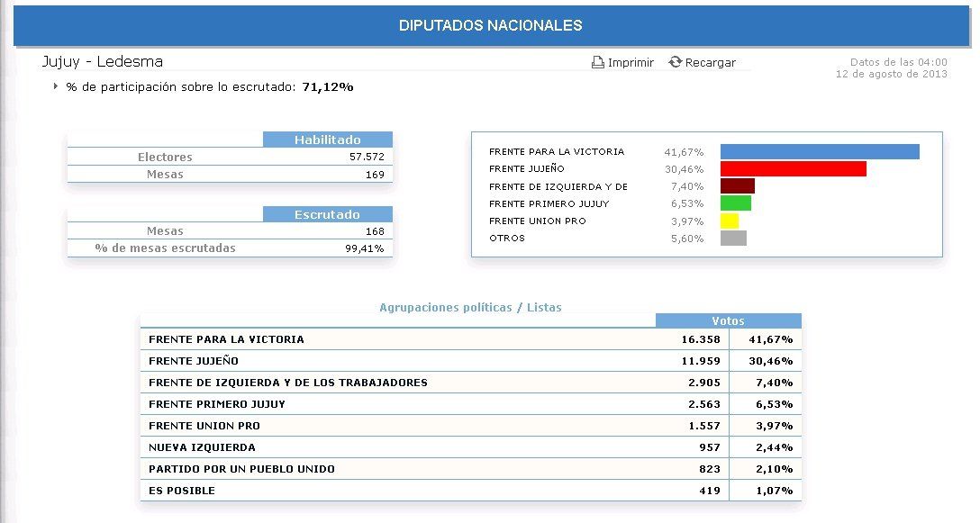Select the Habilitado table header
This screenshot has width=980, height=523.
(328, 140)
